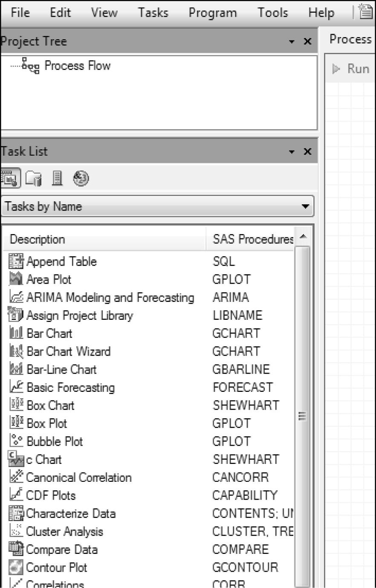Click the Contour Plot task icon
The width and height of the screenshot is (376, 588).
(x=16, y=567)
